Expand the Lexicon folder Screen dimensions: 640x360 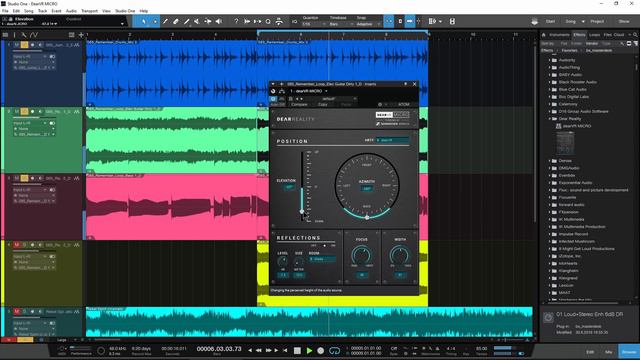coord(549,285)
